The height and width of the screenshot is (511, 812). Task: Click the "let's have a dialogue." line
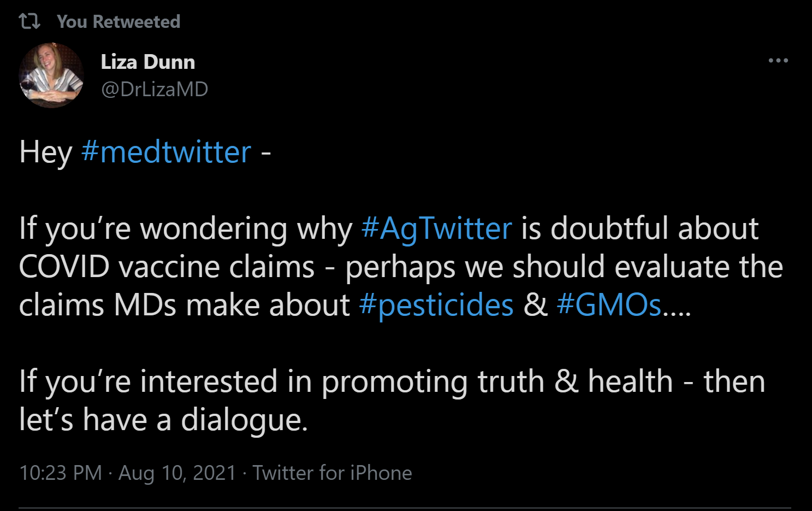[x=163, y=420]
